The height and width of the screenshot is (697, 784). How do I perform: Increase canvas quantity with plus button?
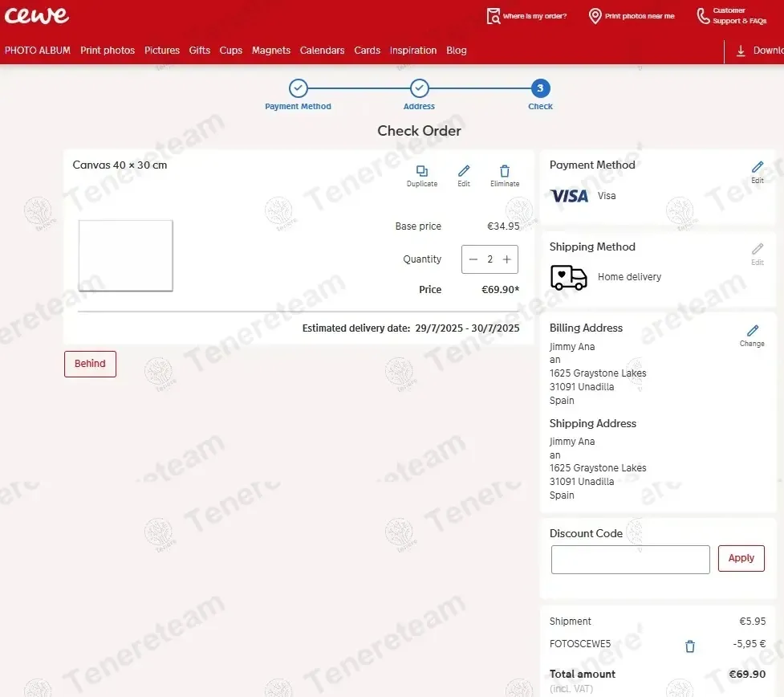pyautogui.click(x=506, y=259)
